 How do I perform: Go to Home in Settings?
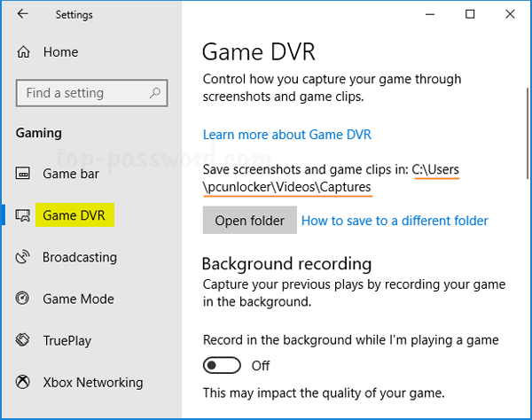(60, 53)
